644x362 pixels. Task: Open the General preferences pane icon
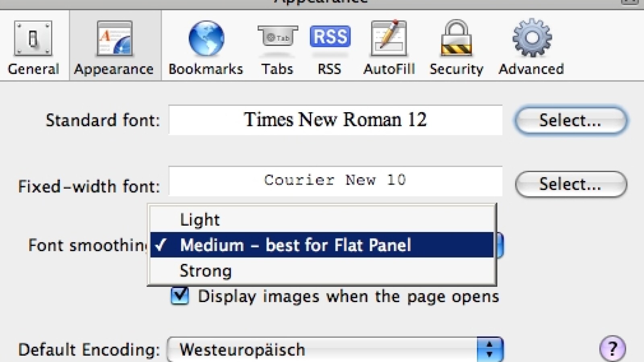[x=33, y=39]
